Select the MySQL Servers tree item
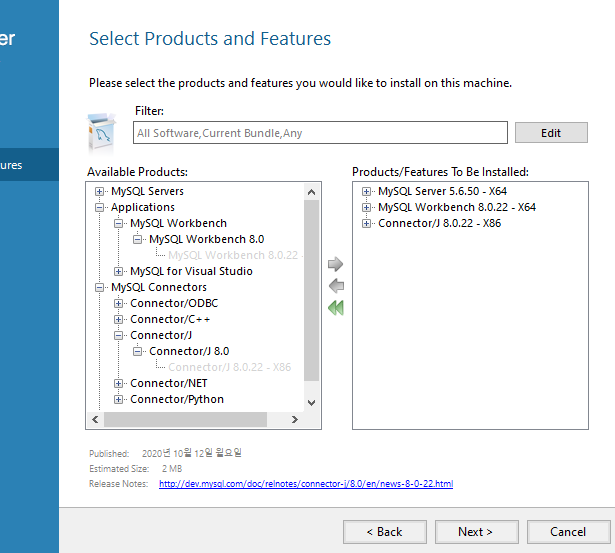The height and width of the screenshot is (553, 615). click(147, 191)
